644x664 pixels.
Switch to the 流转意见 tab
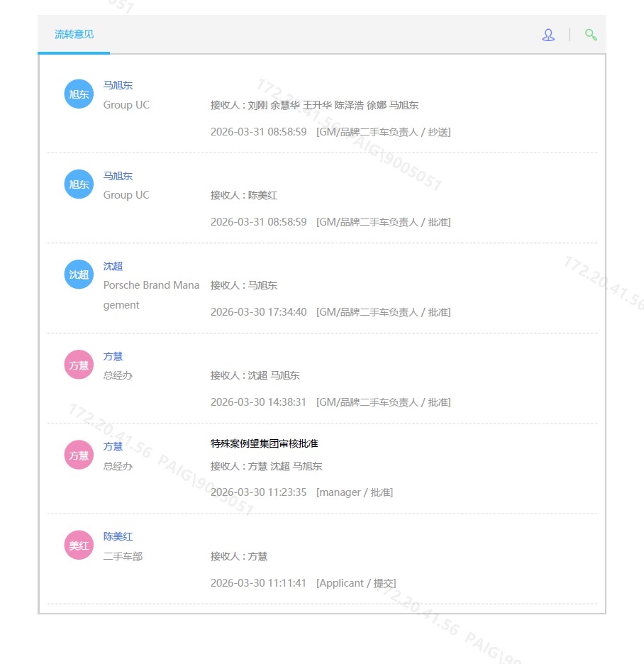[74, 34]
